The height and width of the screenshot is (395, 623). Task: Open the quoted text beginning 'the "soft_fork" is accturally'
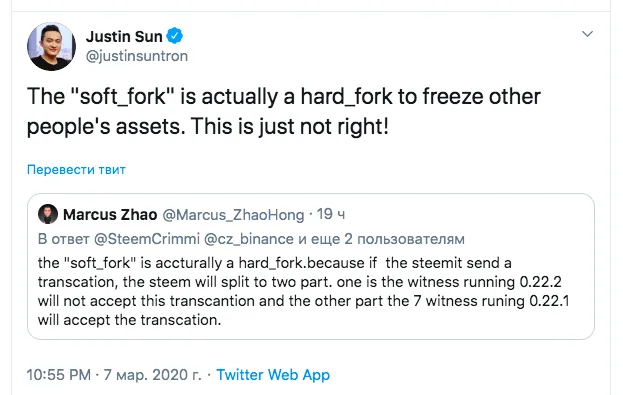(x=304, y=291)
